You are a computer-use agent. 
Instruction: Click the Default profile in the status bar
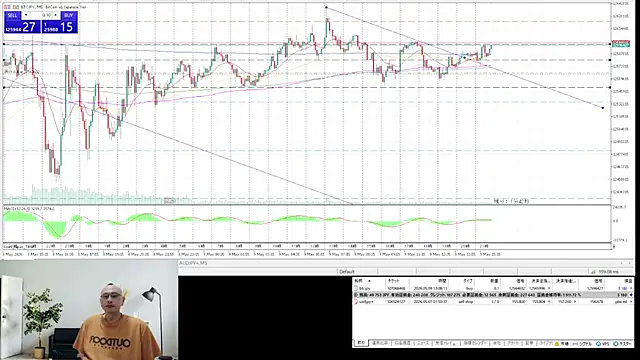click(347, 271)
